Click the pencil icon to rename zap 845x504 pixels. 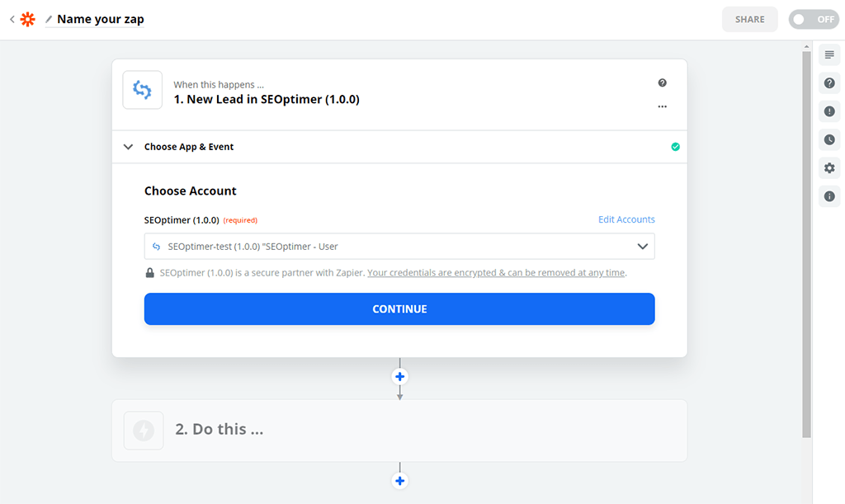click(x=49, y=19)
